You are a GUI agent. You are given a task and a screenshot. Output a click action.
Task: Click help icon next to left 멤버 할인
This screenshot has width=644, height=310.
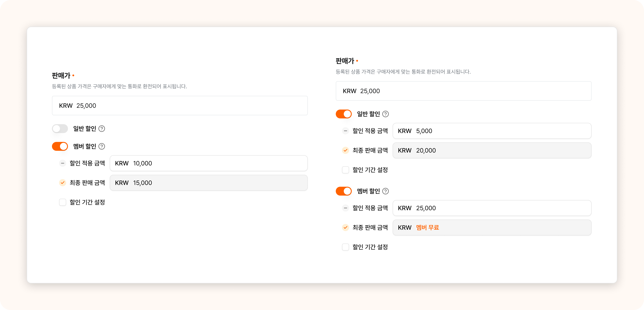point(102,146)
